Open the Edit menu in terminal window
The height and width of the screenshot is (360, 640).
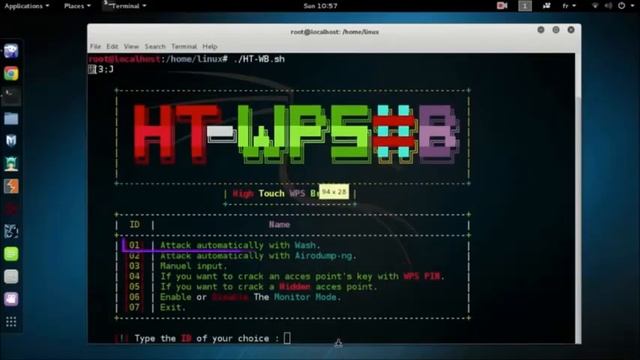(x=112, y=47)
